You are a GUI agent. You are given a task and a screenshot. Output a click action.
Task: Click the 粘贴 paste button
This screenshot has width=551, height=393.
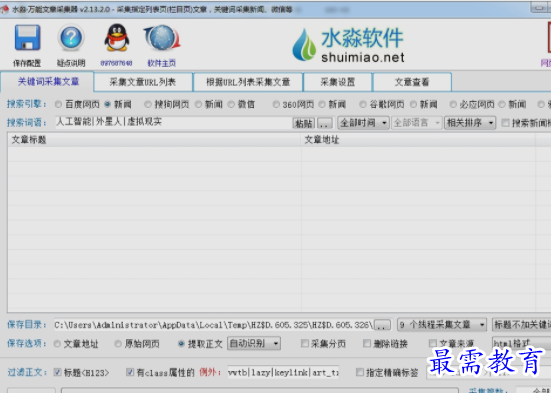click(x=304, y=123)
